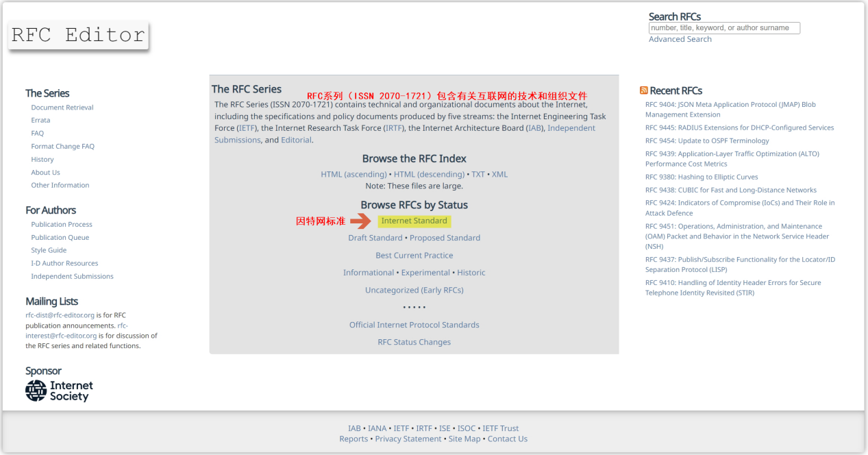Click the Independent Submissions link in the paragraph
This screenshot has width=868, height=455.
pyautogui.click(x=405, y=134)
